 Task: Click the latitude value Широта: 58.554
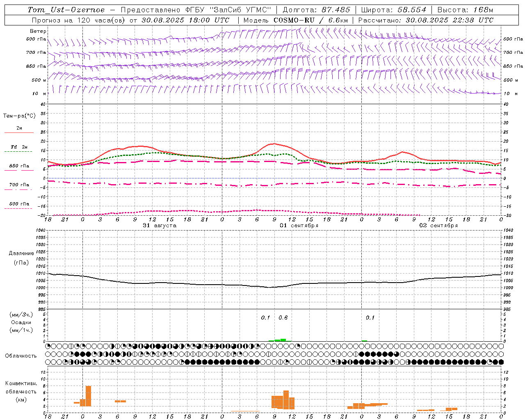click(x=393, y=10)
